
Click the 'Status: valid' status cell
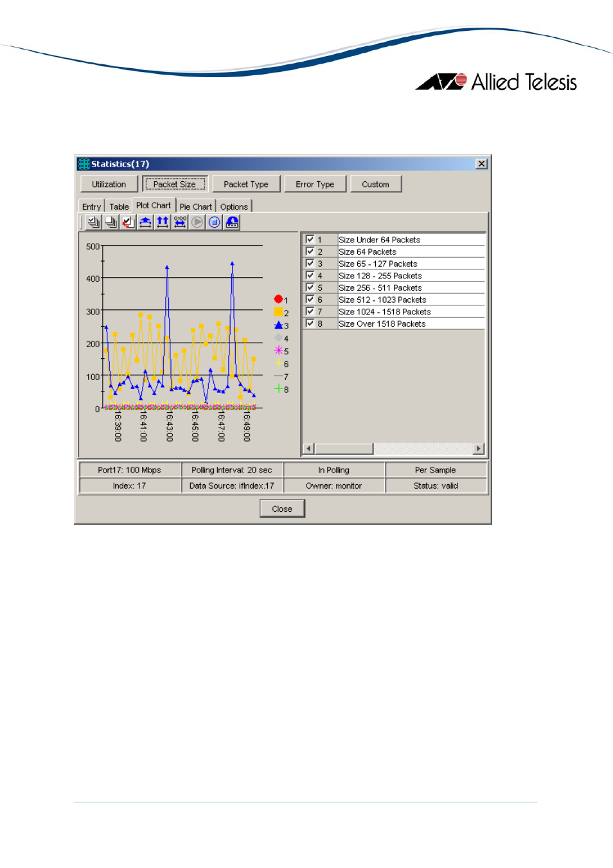pyautogui.click(x=436, y=486)
